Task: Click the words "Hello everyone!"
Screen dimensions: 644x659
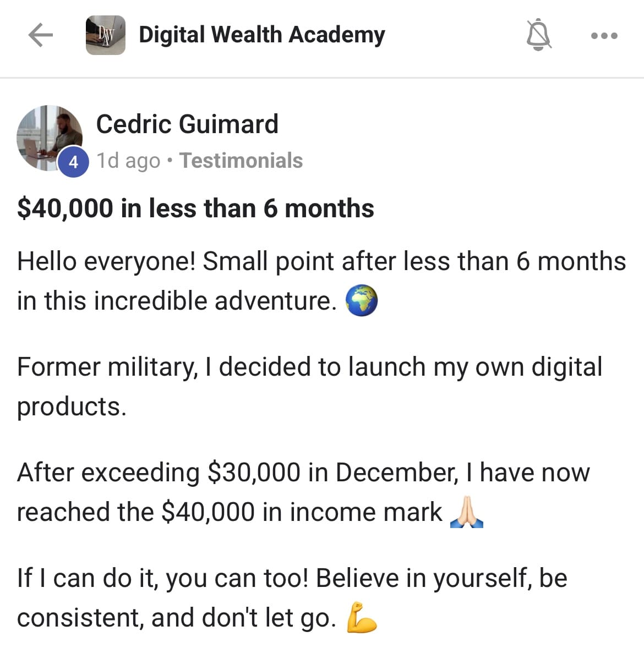Action: [106, 261]
